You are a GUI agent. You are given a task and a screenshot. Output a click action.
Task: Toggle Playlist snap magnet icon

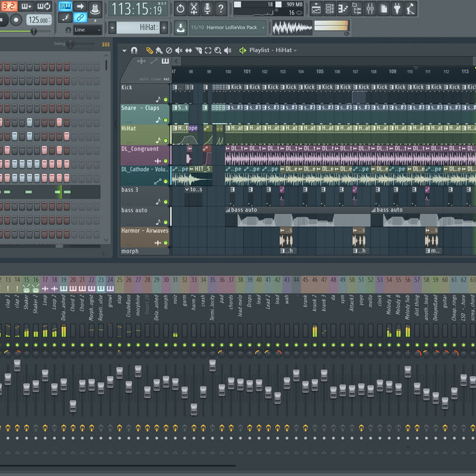[134, 50]
